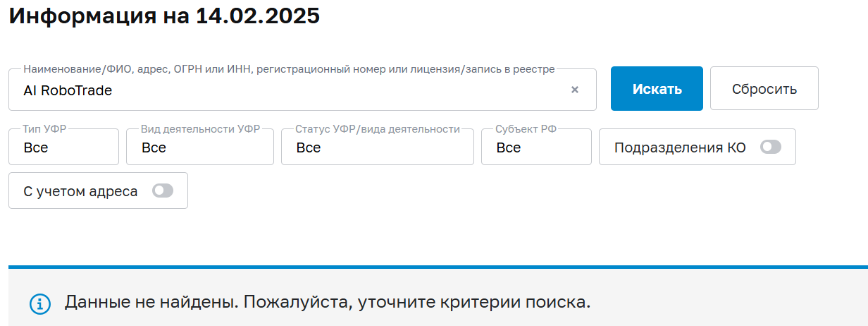The width and height of the screenshot is (868, 326).
Task: Click the heading Информация на 14.02.2025
Action: [x=164, y=16]
